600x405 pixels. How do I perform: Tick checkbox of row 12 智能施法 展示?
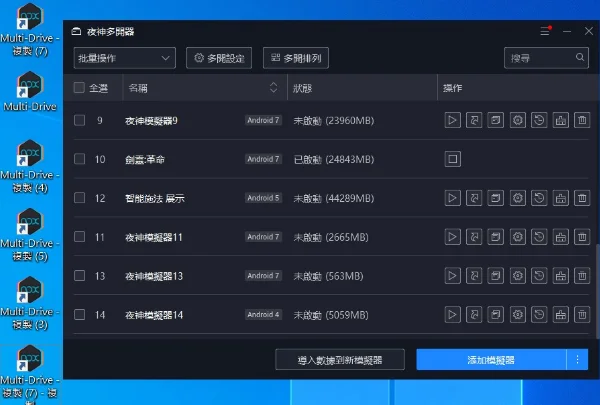coord(80,198)
